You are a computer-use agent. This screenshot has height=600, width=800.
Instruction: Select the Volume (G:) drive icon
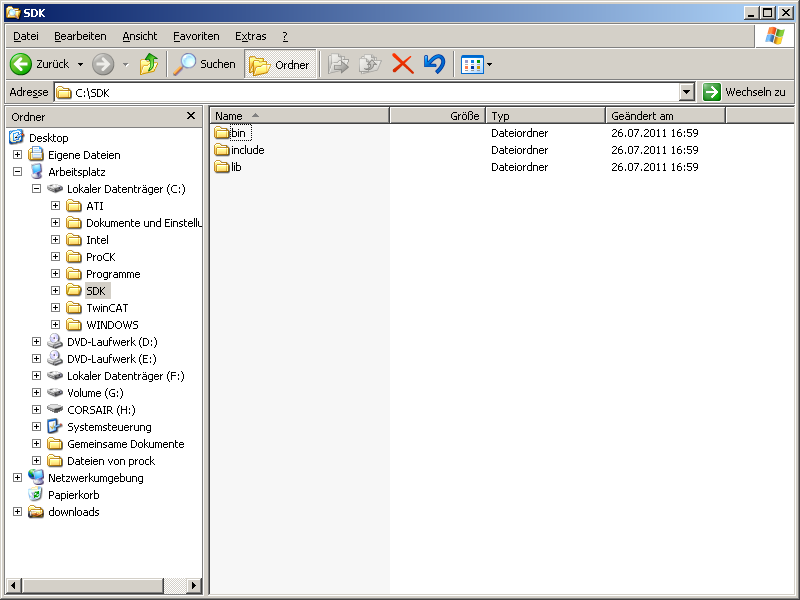click(55, 392)
